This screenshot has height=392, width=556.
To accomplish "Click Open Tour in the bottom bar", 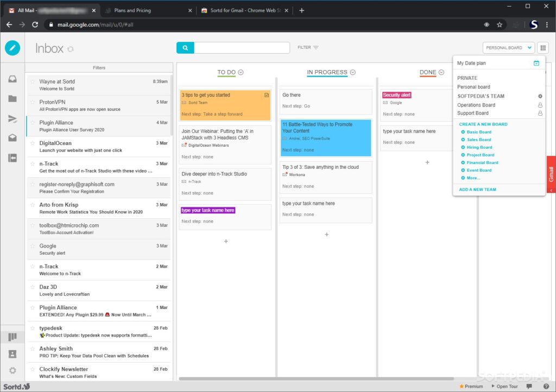I will [x=505, y=387].
